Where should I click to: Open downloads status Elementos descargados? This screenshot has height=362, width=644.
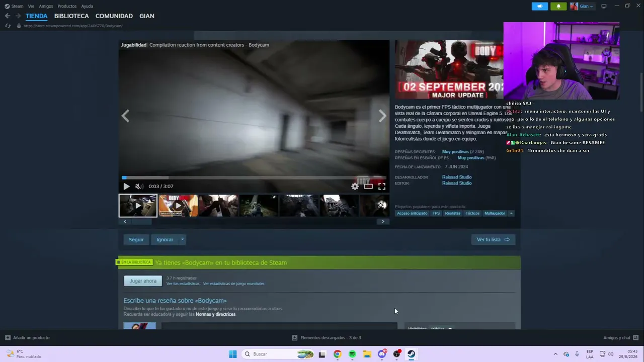tap(327, 338)
